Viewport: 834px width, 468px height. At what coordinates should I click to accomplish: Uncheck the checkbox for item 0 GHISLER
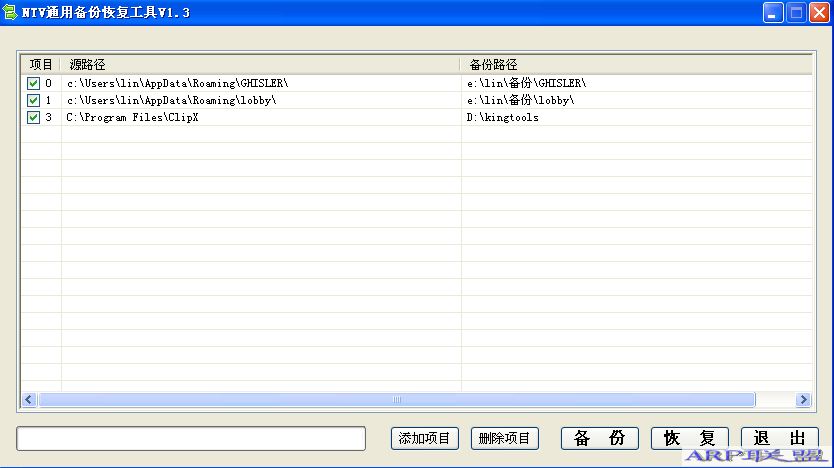(x=33, y=83)
